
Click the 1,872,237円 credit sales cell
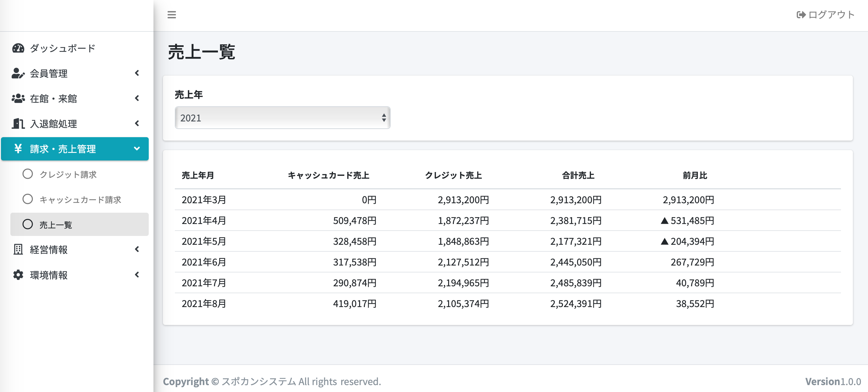tap(463, 221)
